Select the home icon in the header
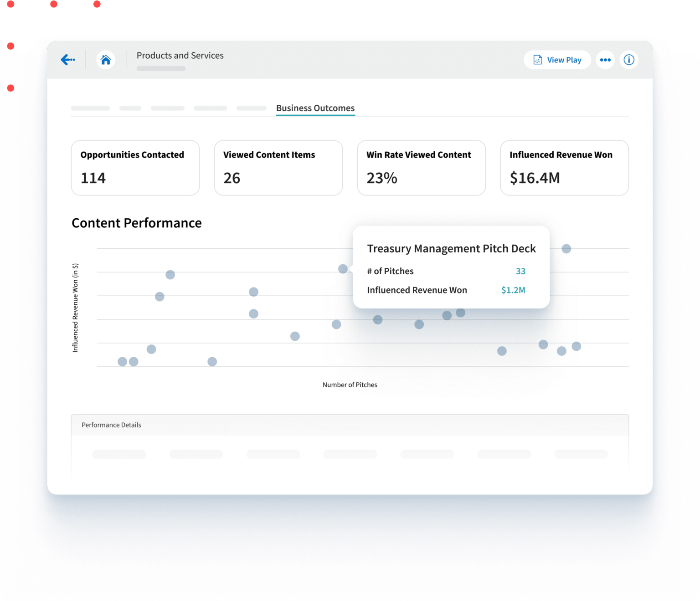The width and height of the screenshot is (700, 601). [106, 59]
